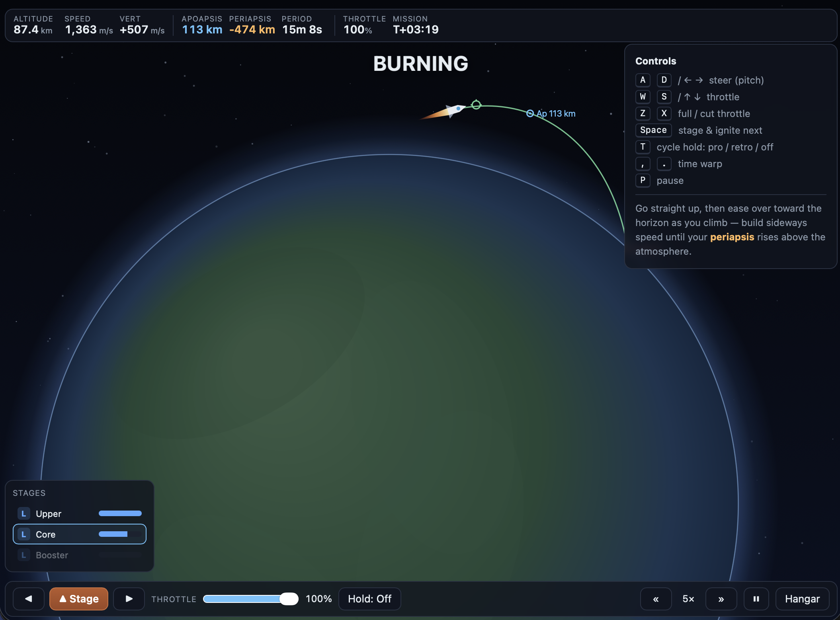The image size is (840, 620).
Task: Click the Upper stage fuel bar
Action: click(x=120, y=513)
